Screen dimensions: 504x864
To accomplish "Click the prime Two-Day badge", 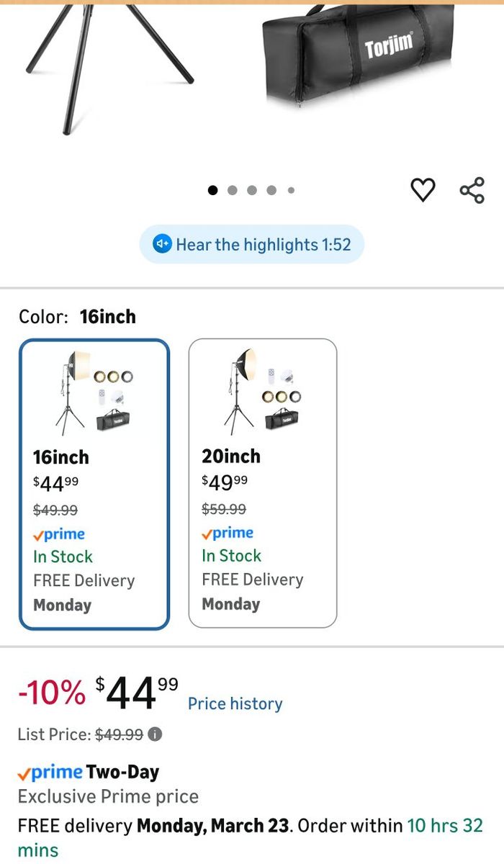I will coord(88,772).
